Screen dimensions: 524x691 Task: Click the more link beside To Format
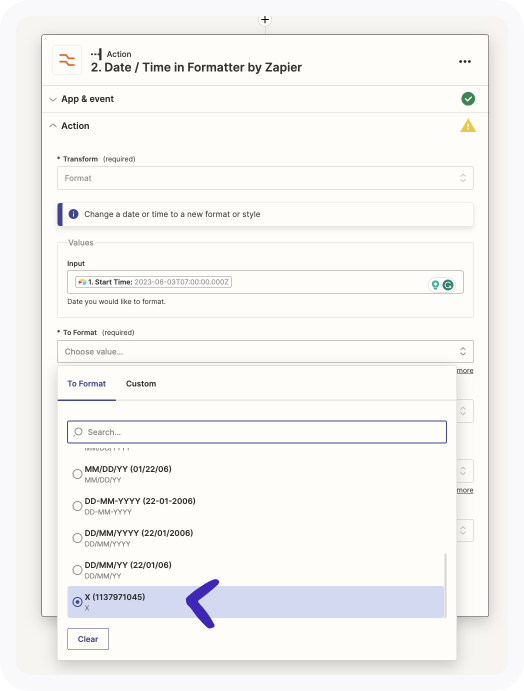[x=465, y=371]
